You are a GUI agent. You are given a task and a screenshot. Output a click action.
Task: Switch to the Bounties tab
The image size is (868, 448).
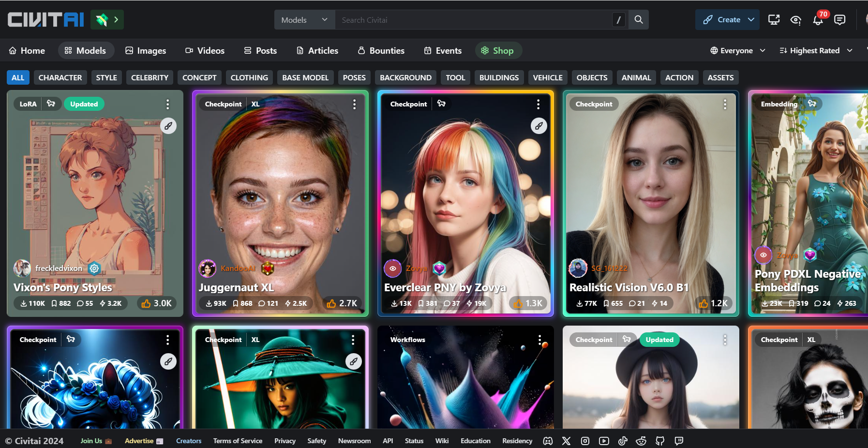381,50
